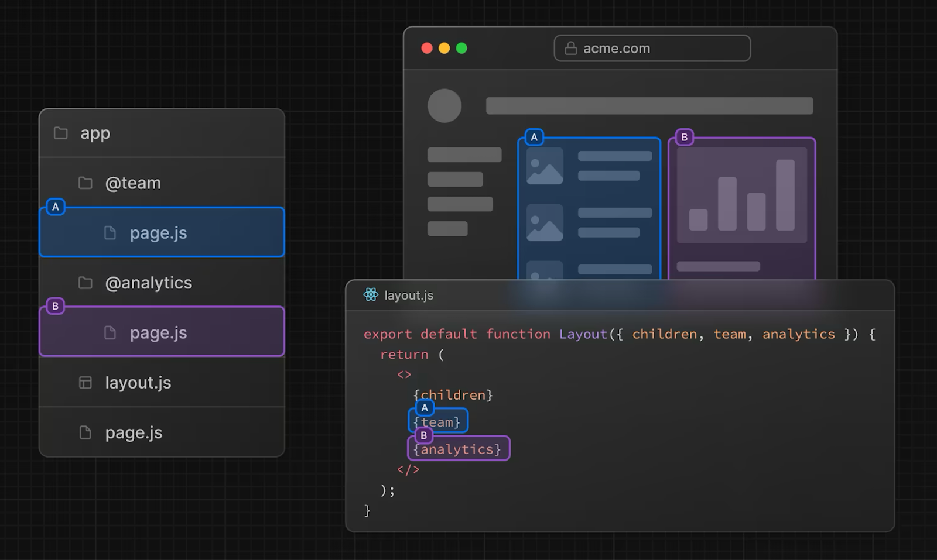Click the closing </> fragment tag
Viewport: 937px width, 560px height.
(x=408, y=469)
